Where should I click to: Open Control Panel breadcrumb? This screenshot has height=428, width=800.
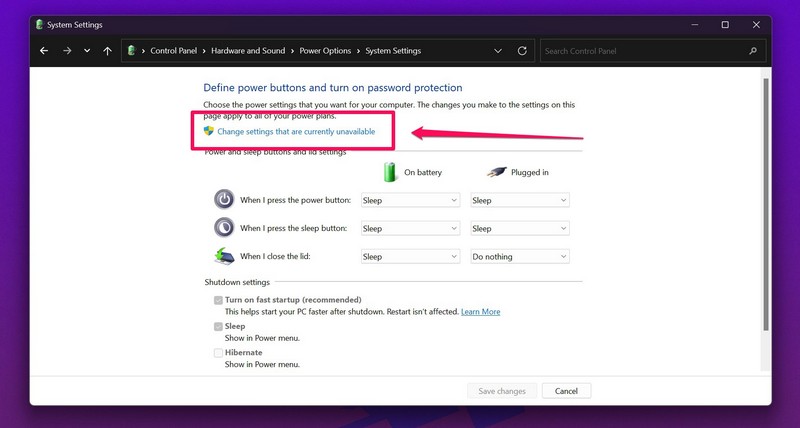[173, 51]
